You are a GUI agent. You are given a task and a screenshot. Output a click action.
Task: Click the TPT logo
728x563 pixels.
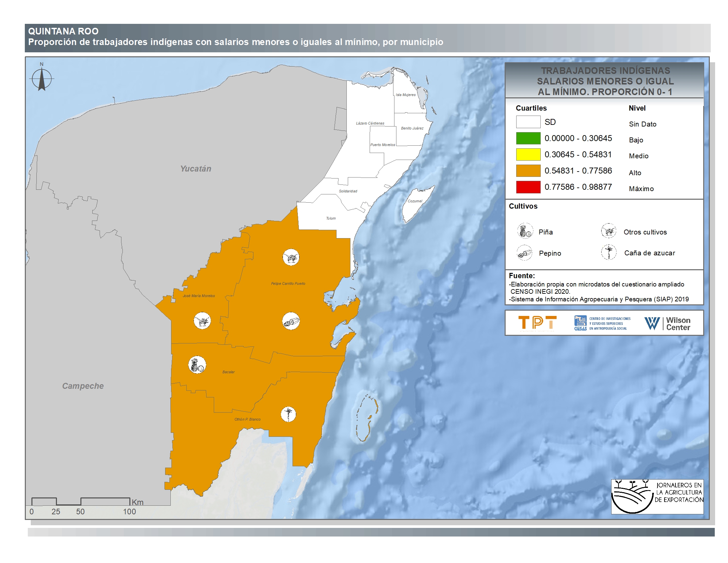click(x=537, y=323)
